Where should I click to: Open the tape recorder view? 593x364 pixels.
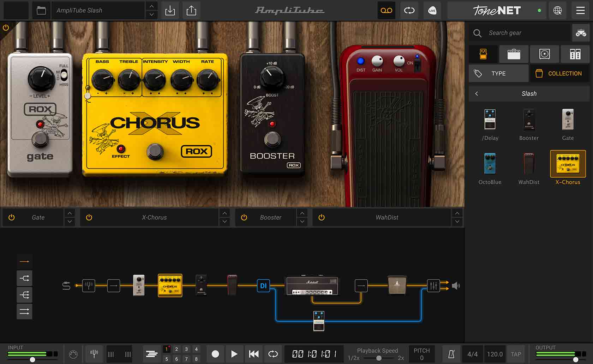(387, 11)
